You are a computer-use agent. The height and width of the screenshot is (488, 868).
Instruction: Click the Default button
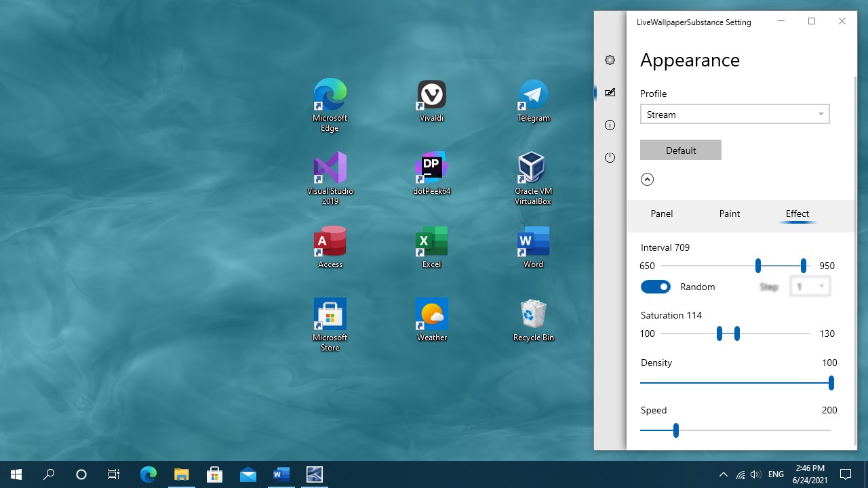680,150
